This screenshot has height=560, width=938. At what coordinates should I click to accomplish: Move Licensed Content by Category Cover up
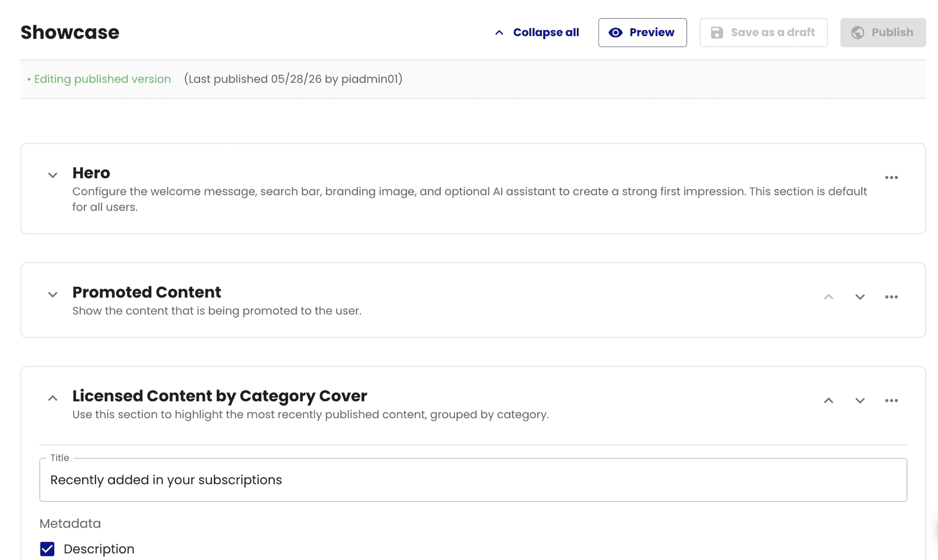829,400
